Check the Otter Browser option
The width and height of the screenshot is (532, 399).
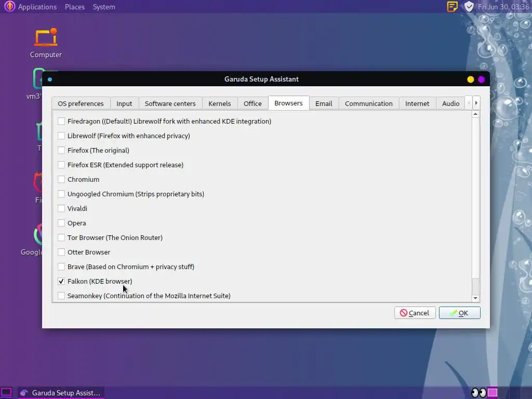click(x=61, y=252)
